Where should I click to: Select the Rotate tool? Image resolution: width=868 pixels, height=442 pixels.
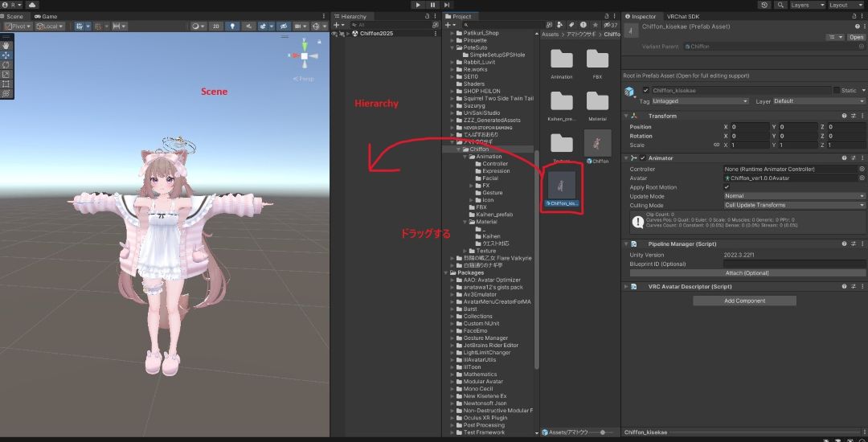pos(6,65)
